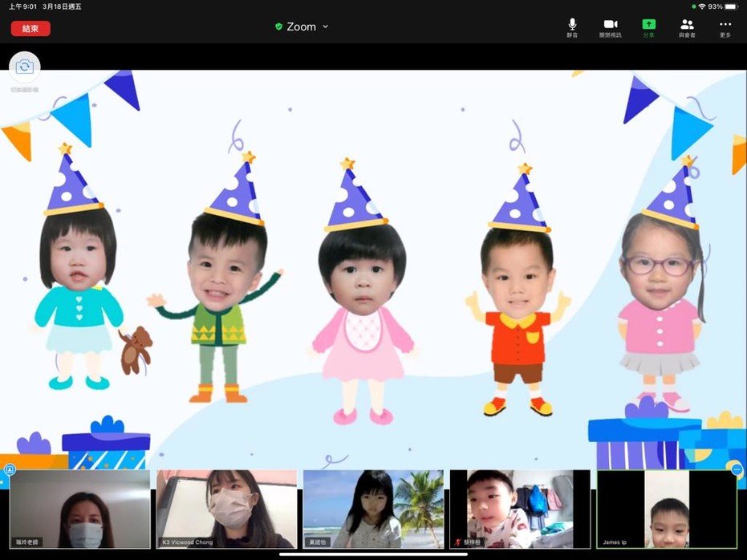
Task: Tap the Wi-Fi icon in status bar
Action: click(x=701, y=6)
